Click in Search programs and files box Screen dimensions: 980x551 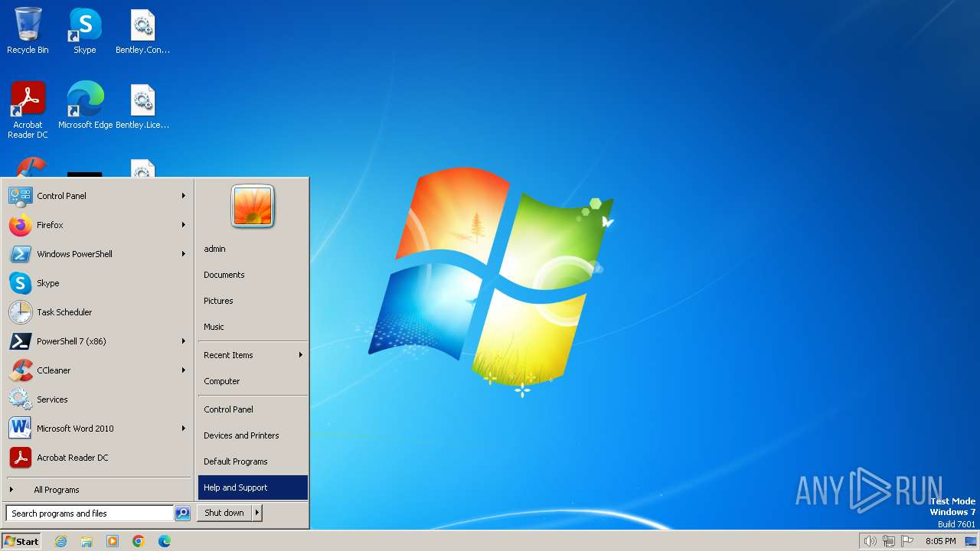(90, 514)
